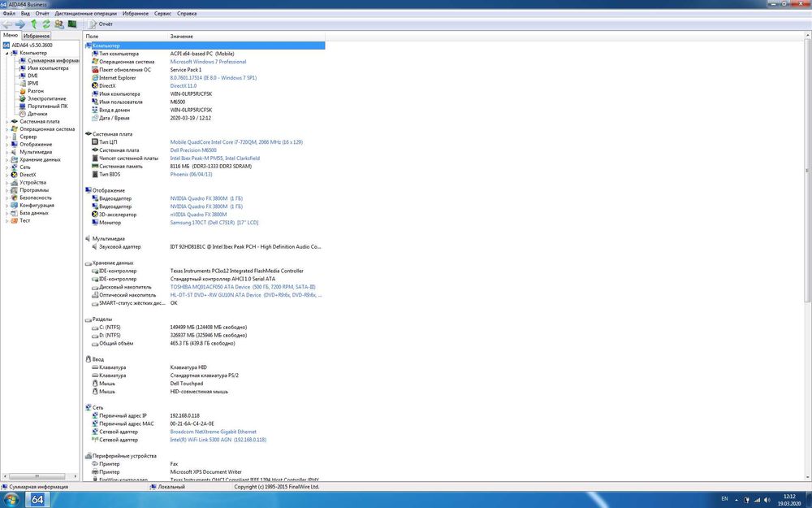This screenshot has width=812, height=508.
Task: Click the База данных tree icon
Action: coord(15,213)
